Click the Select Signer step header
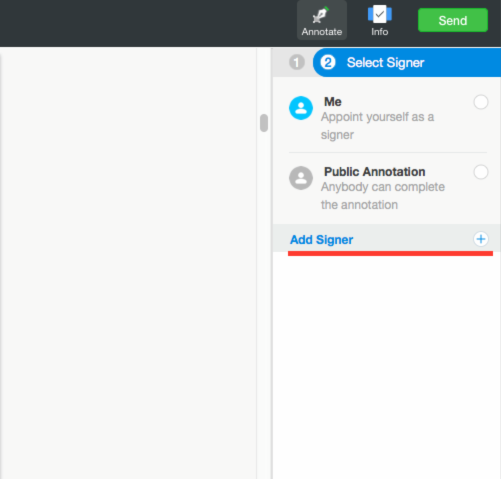Image resolution: width=501 pixels, height=479 pixels. click(407, 62)
